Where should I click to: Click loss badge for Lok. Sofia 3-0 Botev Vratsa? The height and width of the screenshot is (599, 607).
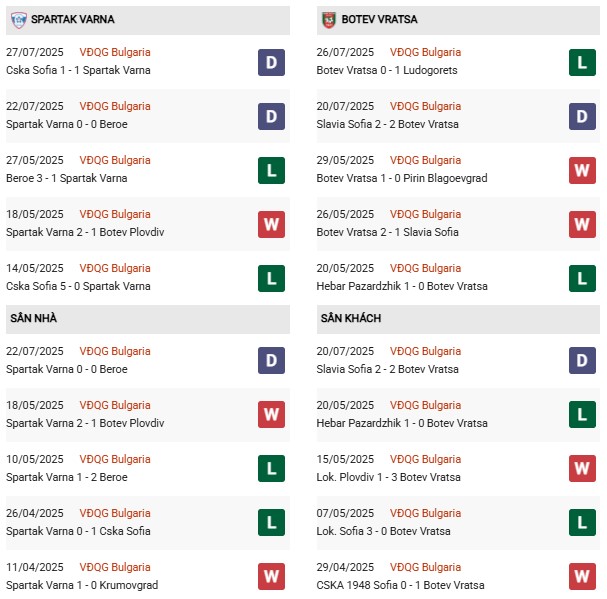pos(582,524)
